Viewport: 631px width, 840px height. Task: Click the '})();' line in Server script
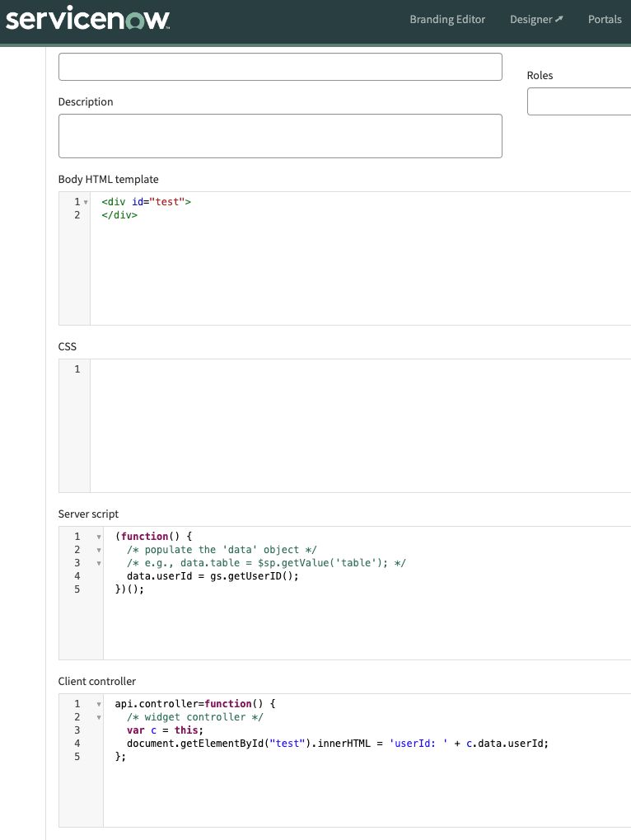(129, 589)
